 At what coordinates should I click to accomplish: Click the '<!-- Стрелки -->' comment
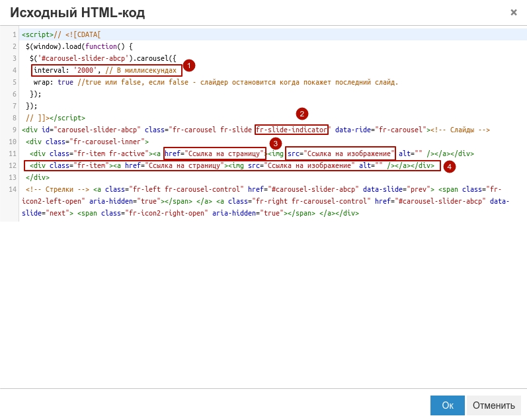coord(57,189)
